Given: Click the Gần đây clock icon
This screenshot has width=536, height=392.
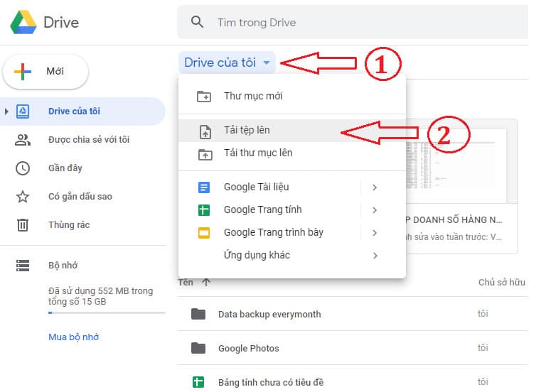Looking at the screenshot, I should coord(23,168).
